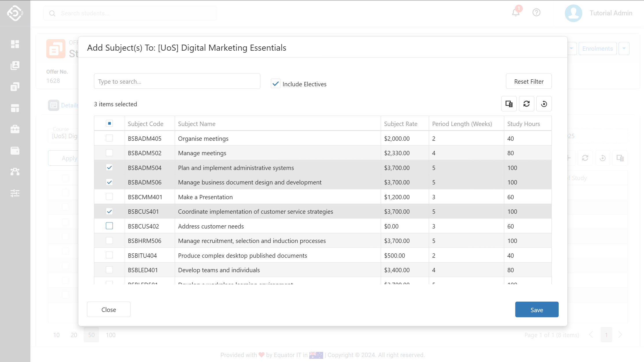Focus the Type to search field
Screen dimensions: 644x362
(x=177, y=81)
